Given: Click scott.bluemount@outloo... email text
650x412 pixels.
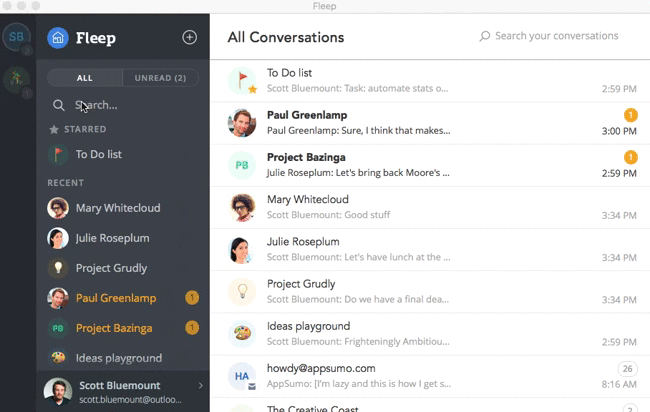Looking at the screenshot, I should click(x=130, y=400).
